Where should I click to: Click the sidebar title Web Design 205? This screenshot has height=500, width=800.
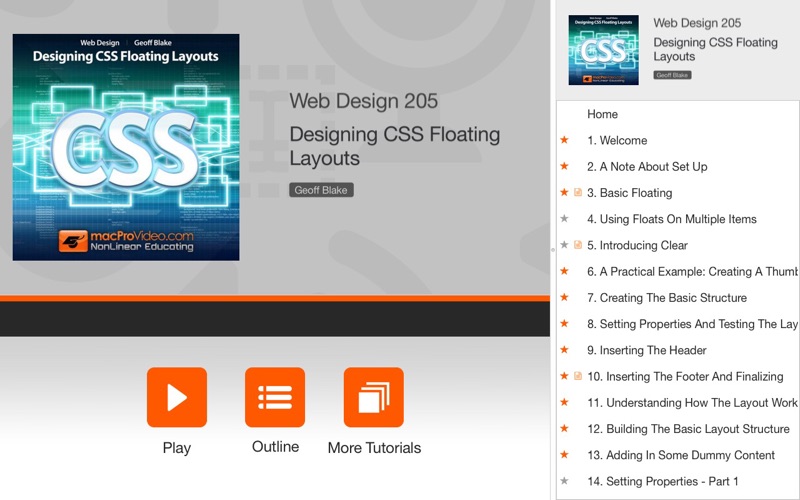(x=697, y=23)
